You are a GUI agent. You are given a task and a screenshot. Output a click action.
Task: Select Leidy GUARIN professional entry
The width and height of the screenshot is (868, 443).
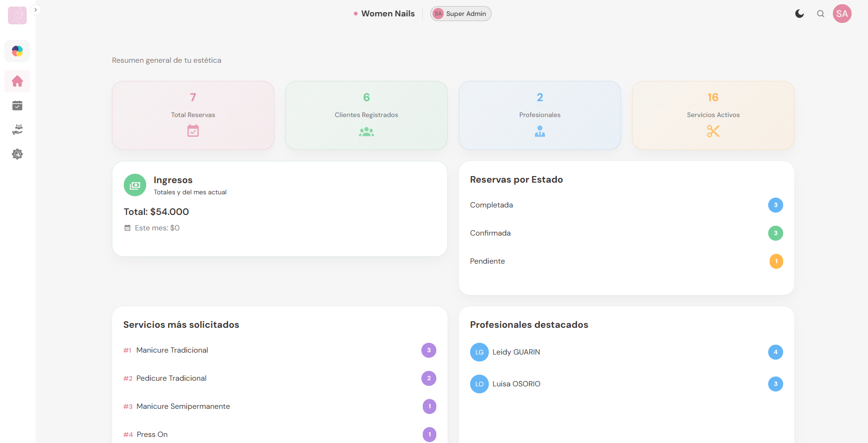click(x=516, y=352)
